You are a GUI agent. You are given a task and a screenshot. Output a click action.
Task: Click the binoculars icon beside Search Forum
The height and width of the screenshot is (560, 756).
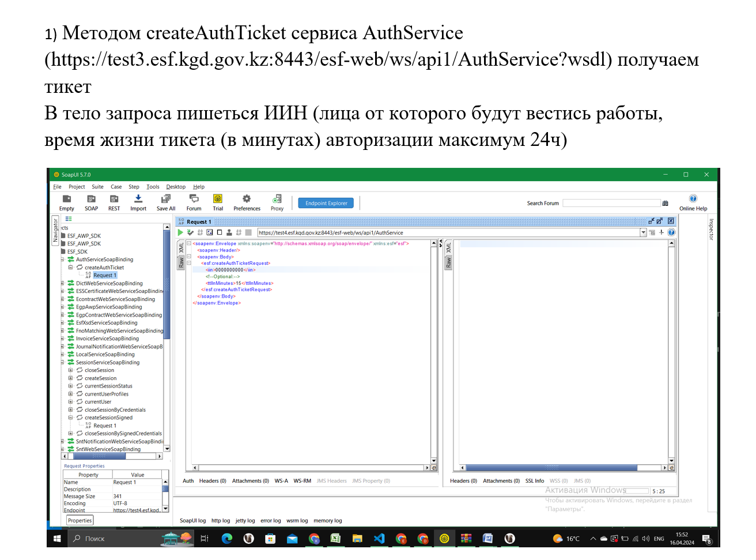(665, 203)
